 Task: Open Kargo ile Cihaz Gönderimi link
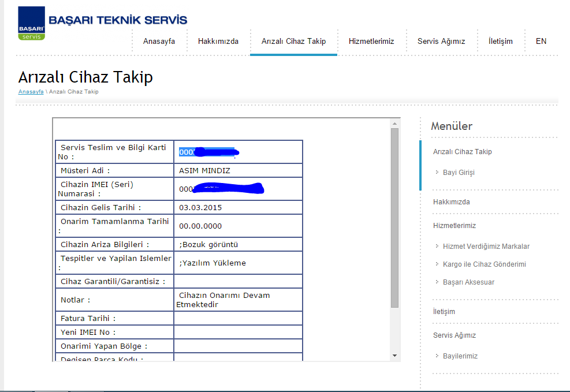pos(484,264)
